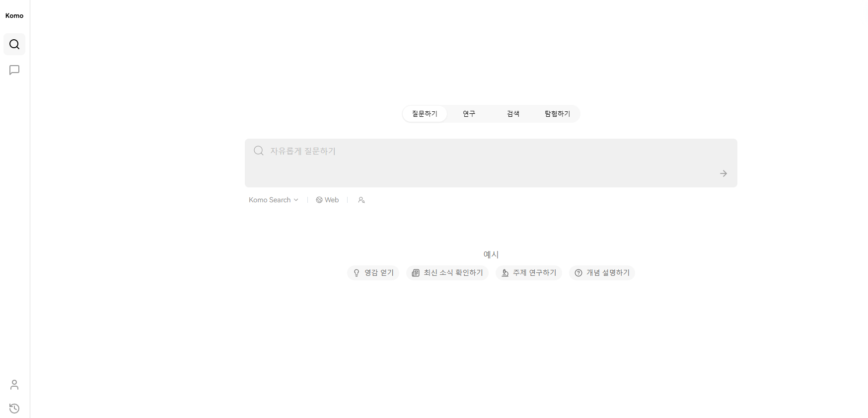
Task: Select the 질문하기 tab
Action: 425,114
